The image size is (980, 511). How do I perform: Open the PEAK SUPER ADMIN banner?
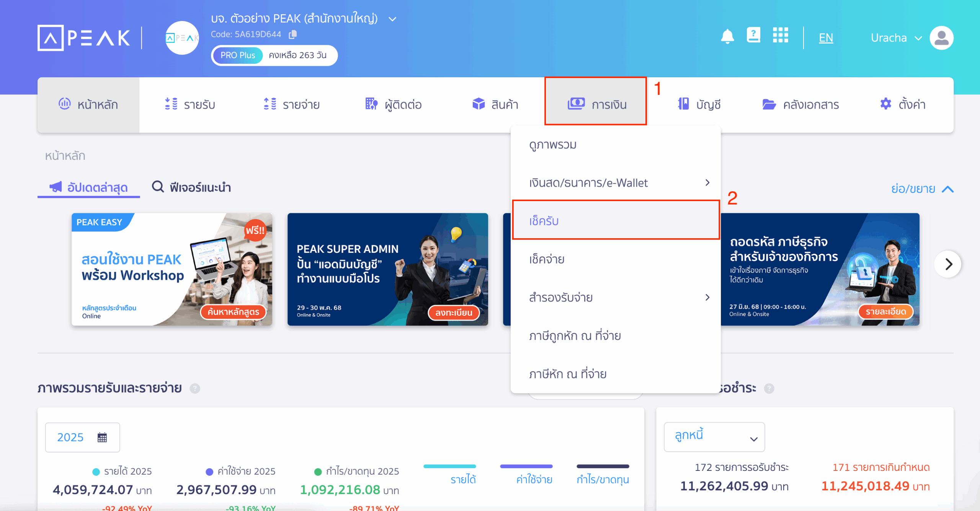(x=388, y=269)
